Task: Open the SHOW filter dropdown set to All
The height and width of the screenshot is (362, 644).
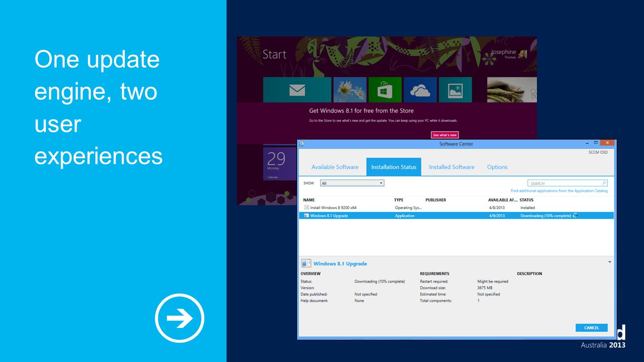Action: click(x=352, y=183)
